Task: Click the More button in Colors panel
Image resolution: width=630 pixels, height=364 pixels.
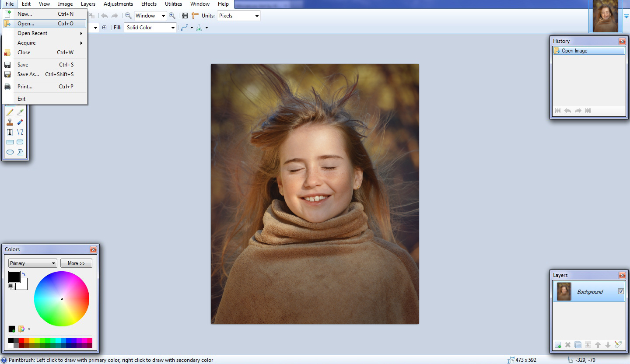Action: pos(76,263)
